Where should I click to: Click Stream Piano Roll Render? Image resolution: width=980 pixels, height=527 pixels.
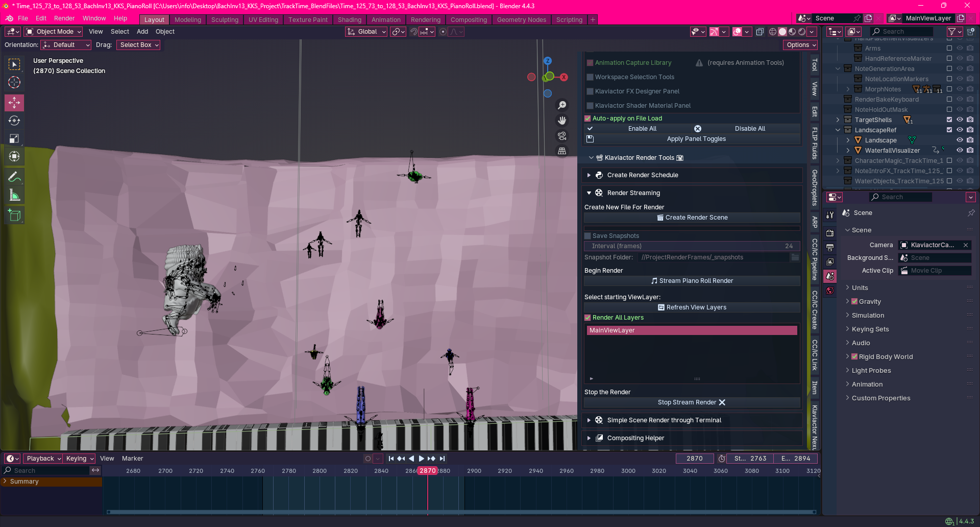click(692, 280)
